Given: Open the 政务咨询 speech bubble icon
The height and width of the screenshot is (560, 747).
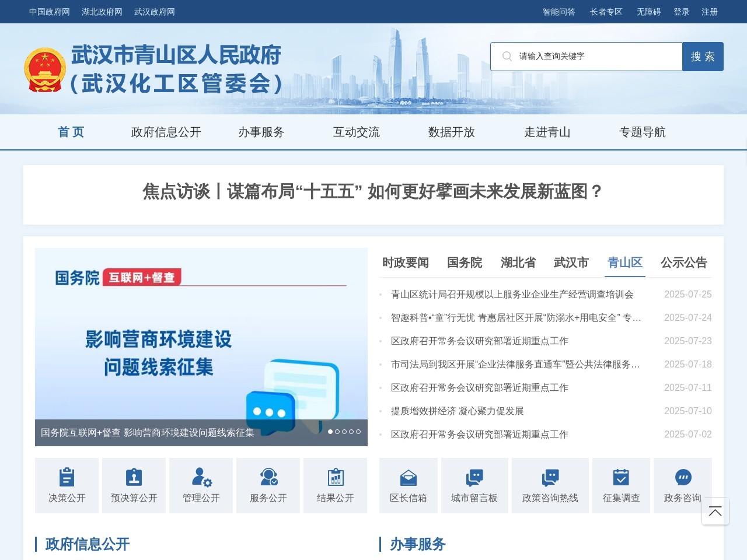Looking at the screenshot, I should click(683, 477).
